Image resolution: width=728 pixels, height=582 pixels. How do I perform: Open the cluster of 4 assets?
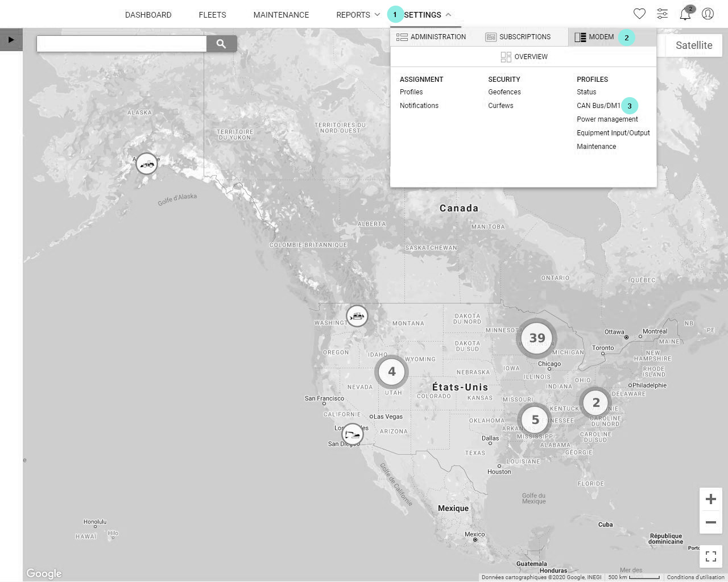(x=391, y=372)
